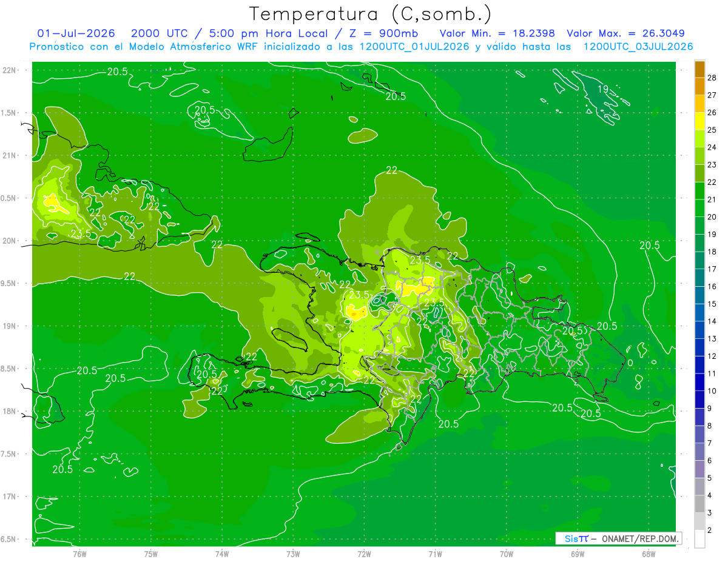
Task: Click the orange colorbar segment between 27 and 28
Action: pos(699,86)
